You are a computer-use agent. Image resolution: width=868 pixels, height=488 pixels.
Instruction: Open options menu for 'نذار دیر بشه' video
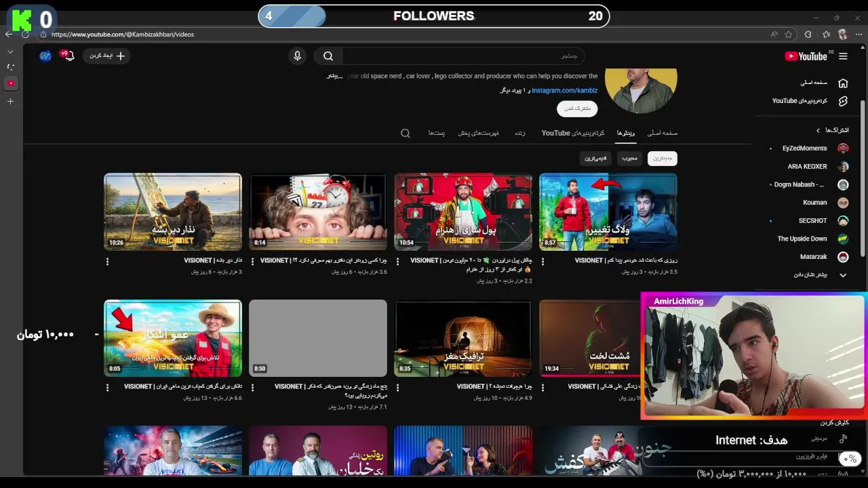(107, 261)
